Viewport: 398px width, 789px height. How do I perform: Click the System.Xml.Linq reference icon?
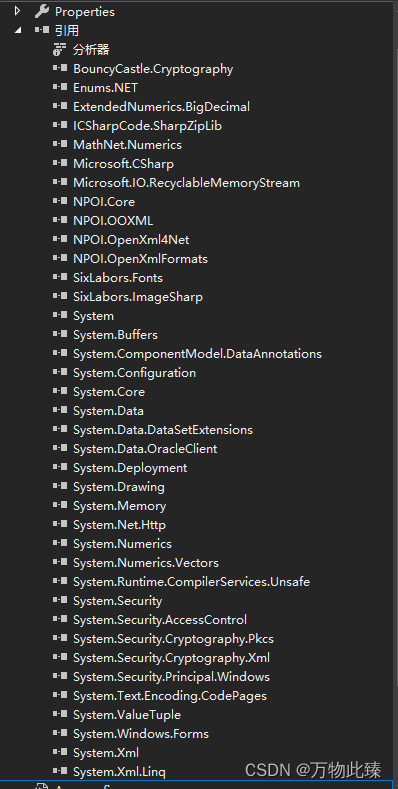pos(60,771)
